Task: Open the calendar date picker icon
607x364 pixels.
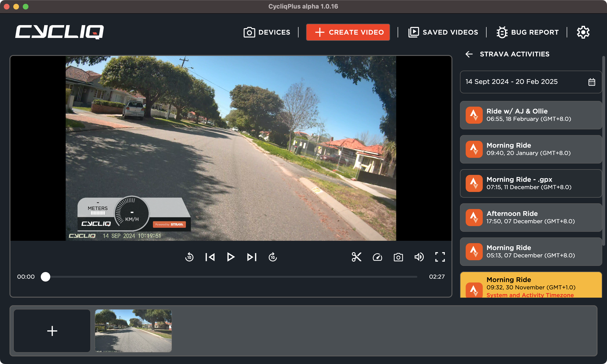Action: (x=592, y=82)
